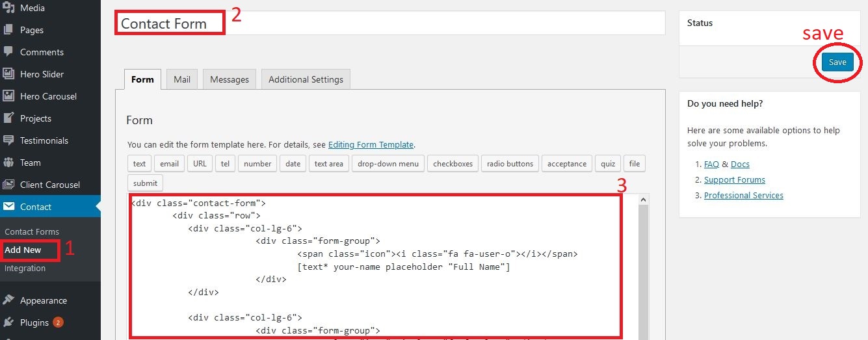Click the code editor's scroll up arrow
This screenshot has width=868, height=340.
point(644,200)
